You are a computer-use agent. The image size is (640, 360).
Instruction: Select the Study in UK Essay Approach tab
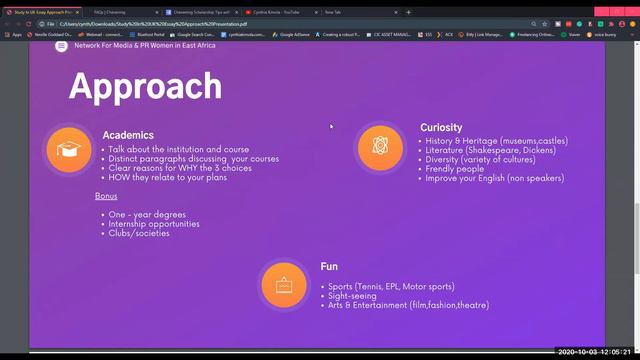point(41,12)
